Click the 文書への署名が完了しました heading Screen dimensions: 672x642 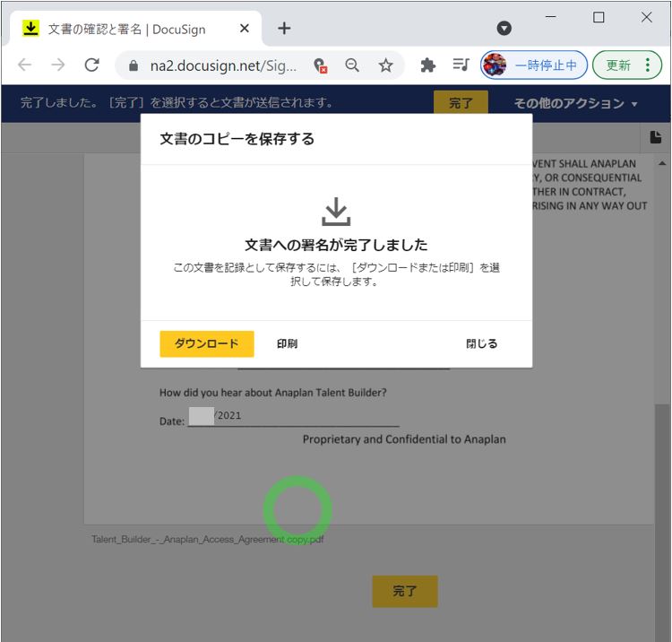336,245
